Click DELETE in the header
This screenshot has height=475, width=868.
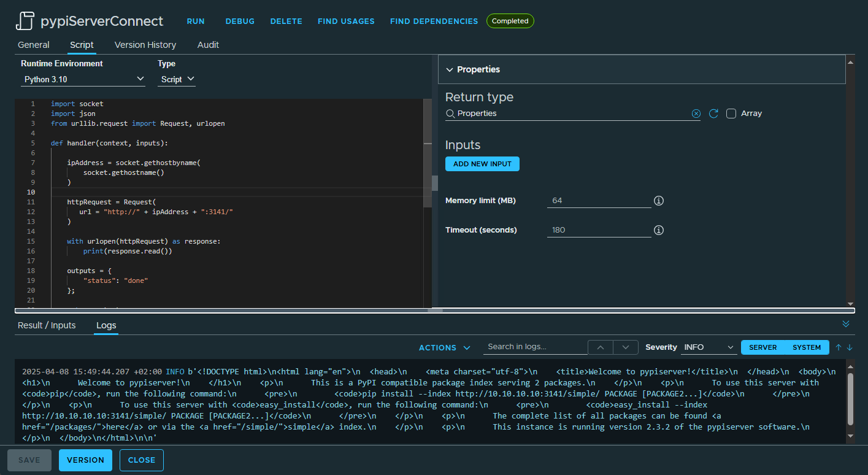tap(286, 21)
